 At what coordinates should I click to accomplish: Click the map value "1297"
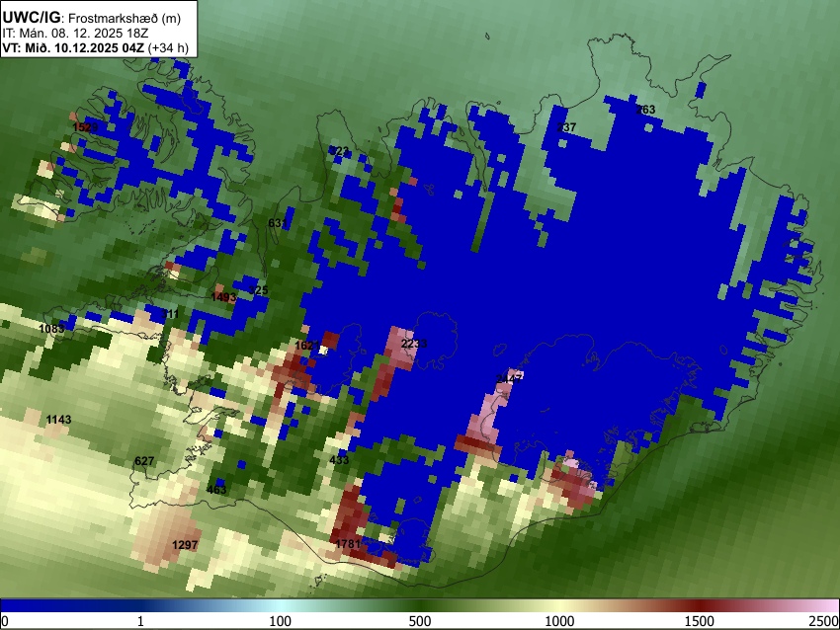click(185, 545)
